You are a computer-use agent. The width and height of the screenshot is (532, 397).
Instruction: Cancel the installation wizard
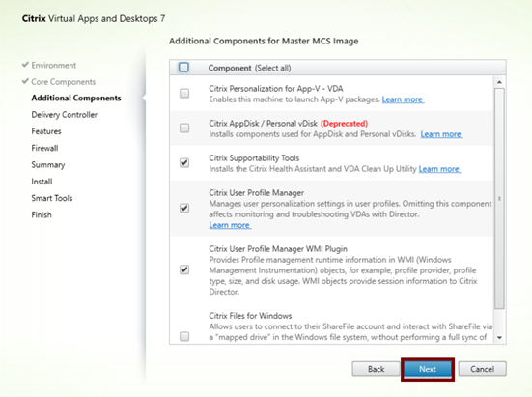pos(482,369)
